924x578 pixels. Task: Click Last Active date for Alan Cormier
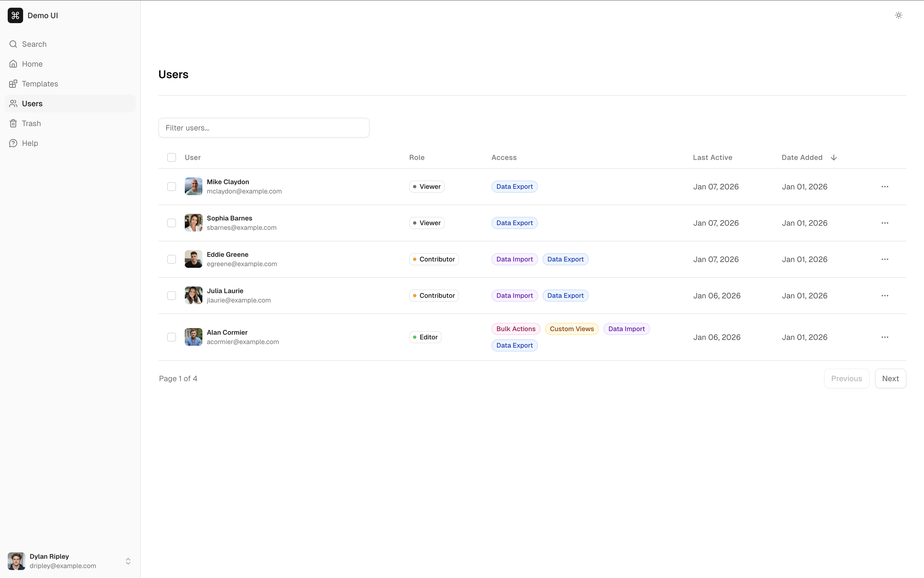tap(717, 337)
